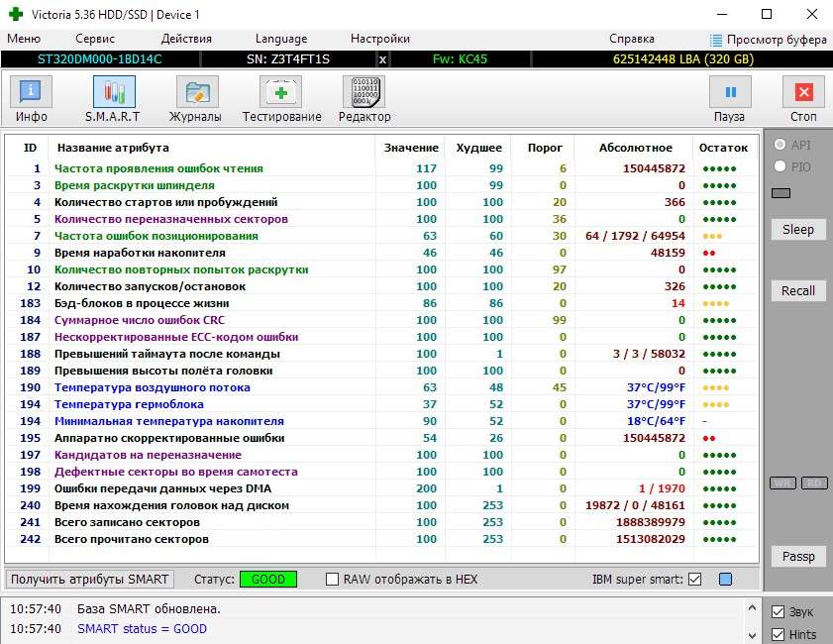Viewport: 833px width, 644px height.
Task: Click serial number SN: Z3T4FT1S
Action: click(287, 59)
